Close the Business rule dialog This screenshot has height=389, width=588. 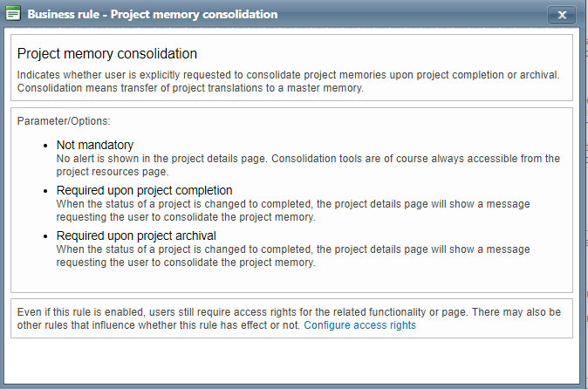[x=562, y=15]
